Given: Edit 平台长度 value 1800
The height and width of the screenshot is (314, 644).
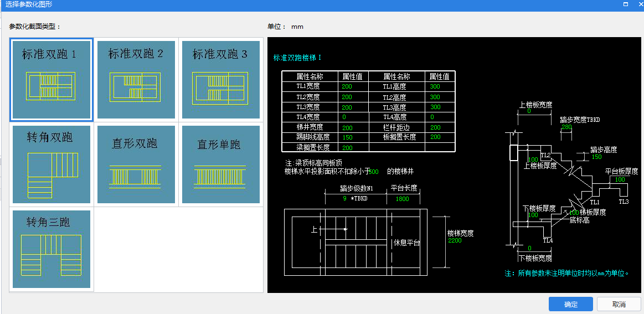Looking at the screenshot, I should (x=402, y=199).
